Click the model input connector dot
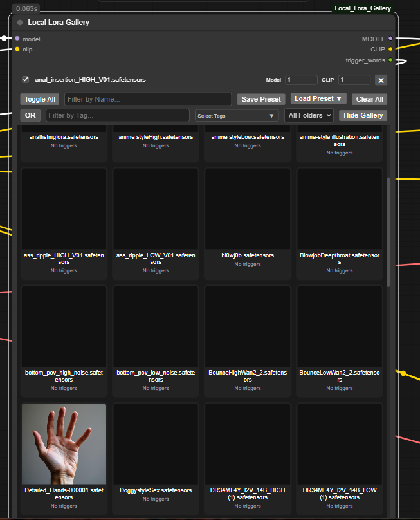The image size is (420, 520). tap(17, 39)
